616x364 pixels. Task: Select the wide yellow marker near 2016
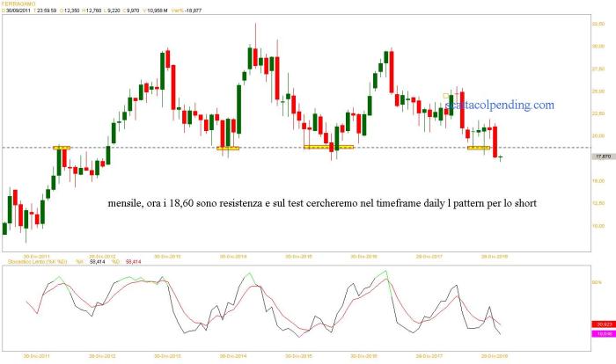(328, 147)
